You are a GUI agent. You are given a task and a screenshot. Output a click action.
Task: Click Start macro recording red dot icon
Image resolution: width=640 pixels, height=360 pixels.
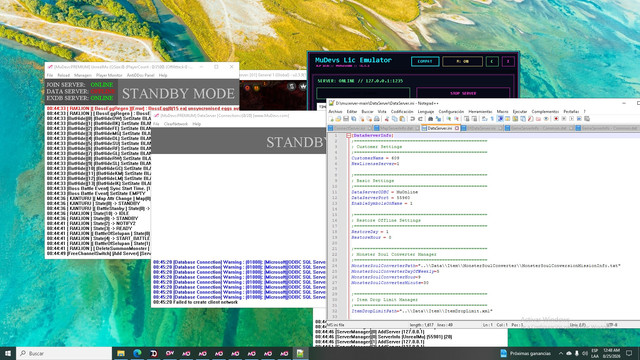tap(556, 119)
